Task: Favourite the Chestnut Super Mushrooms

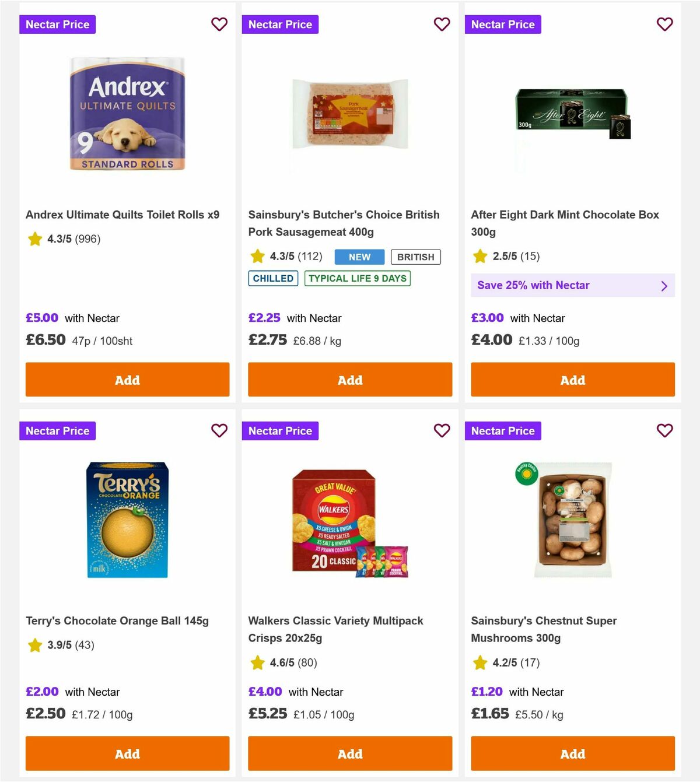Action: pos(664,431)
